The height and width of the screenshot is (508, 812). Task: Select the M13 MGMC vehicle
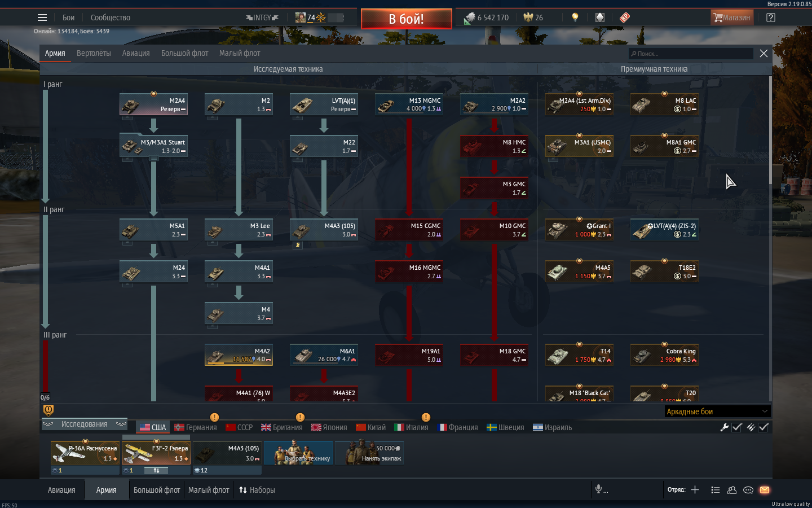coord(409,105)
